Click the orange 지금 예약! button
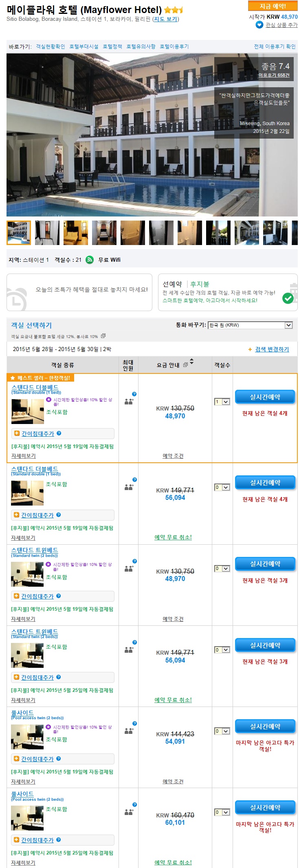299x868 pixels. [273, 6]
